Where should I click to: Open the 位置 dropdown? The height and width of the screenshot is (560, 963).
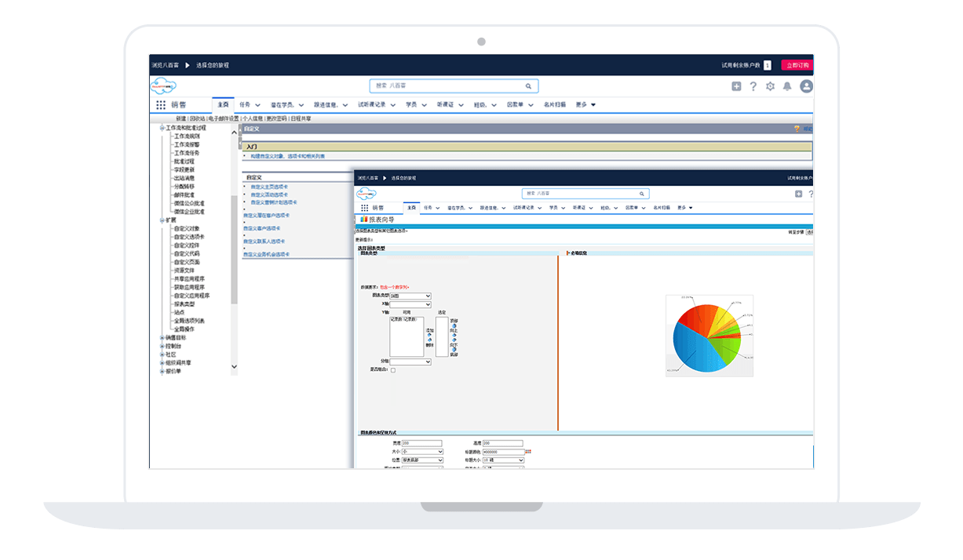click(422, 460)
